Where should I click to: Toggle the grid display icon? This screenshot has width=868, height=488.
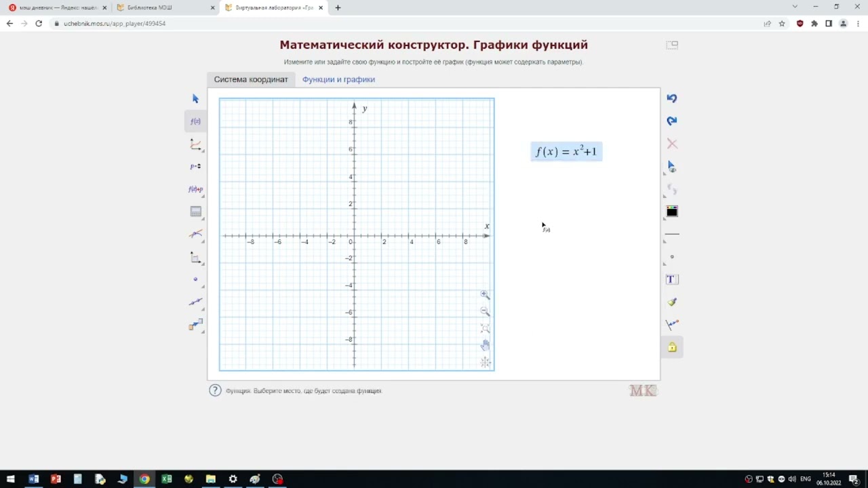(x=485, y=363)
